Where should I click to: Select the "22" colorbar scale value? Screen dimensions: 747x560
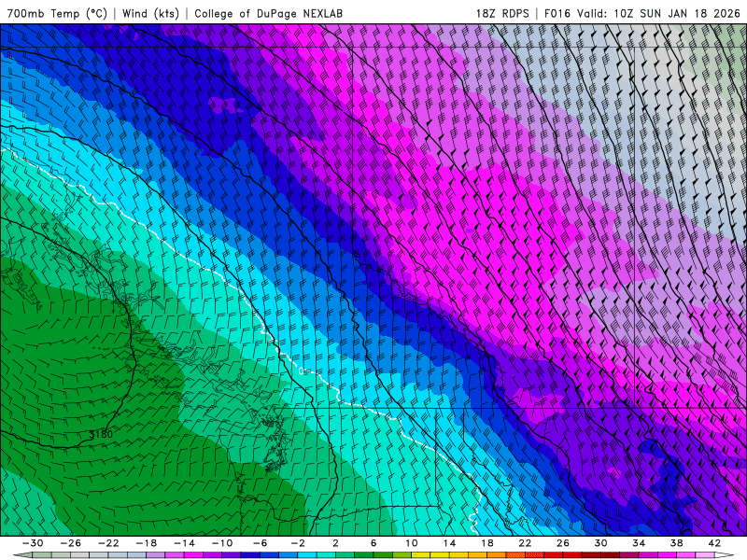click(x=525, y=543)
